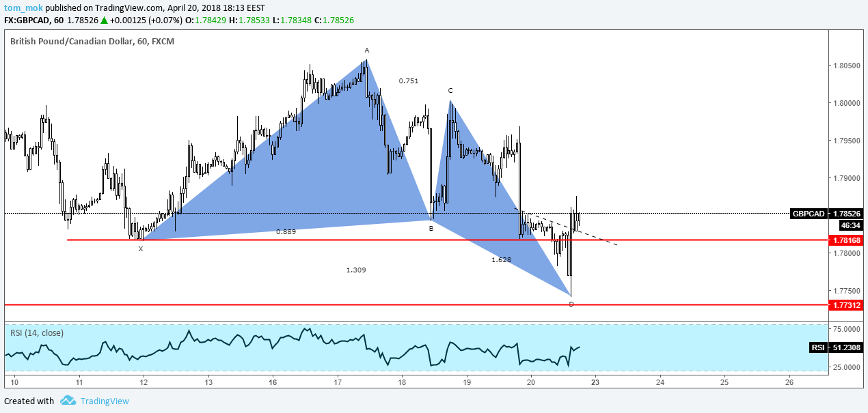Select the 1.309 ratio label
Viewport: 868px width, 413px height.
[356, 270]
